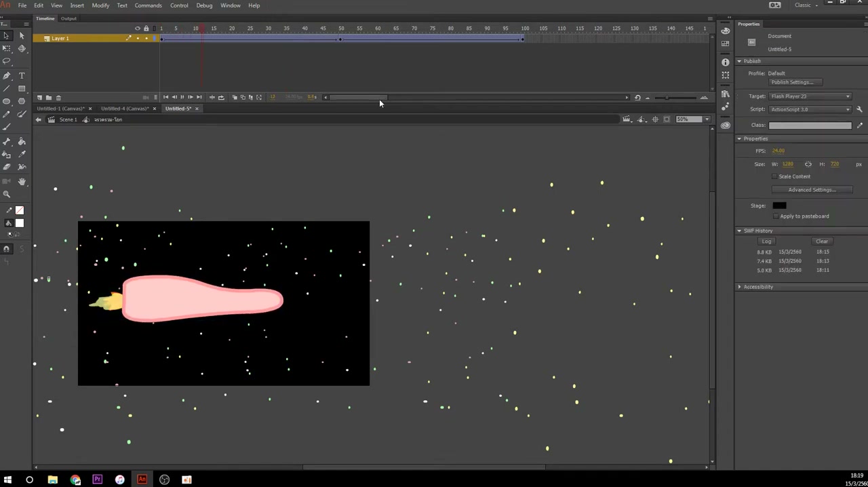
Task: Select the PolyStar tool
Action: pos(22,101)
